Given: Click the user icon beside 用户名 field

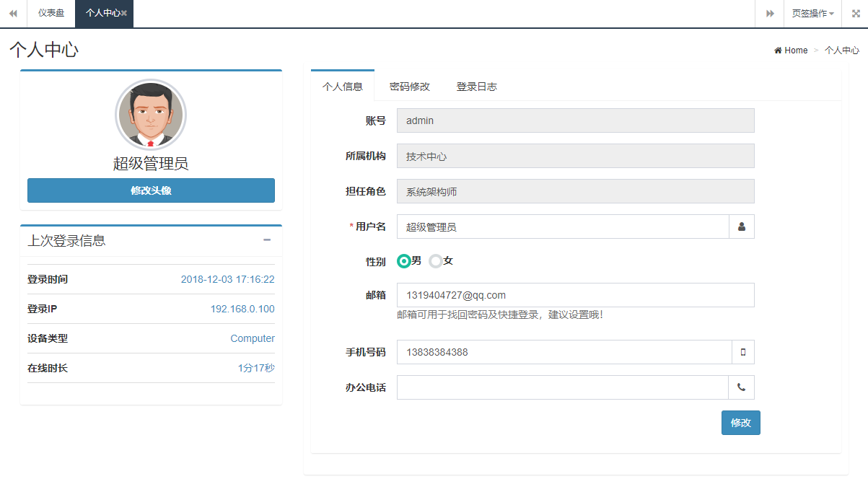Looking at the screenshot, I should pos(742,227).
